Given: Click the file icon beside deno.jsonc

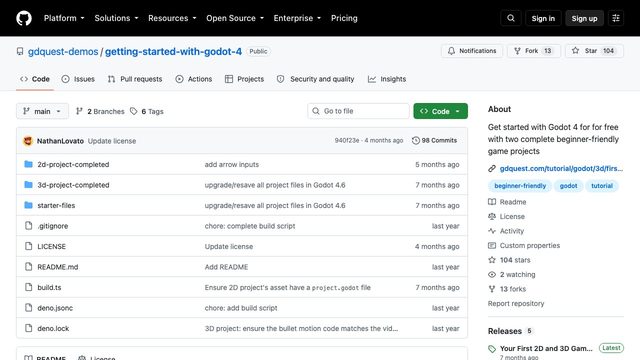Looking at the screenshot, I should pos(28,307).
